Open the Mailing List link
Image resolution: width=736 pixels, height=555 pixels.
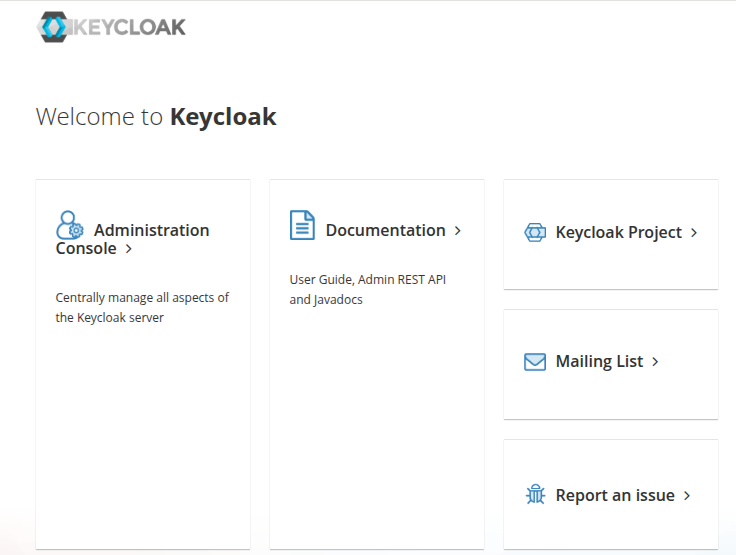tap(599, 362)
